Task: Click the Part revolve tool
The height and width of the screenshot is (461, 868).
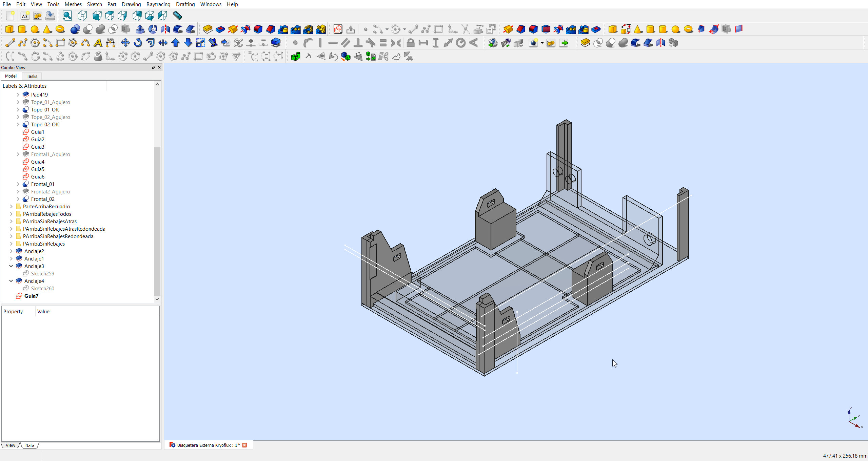Action: (x=153, y=29)
